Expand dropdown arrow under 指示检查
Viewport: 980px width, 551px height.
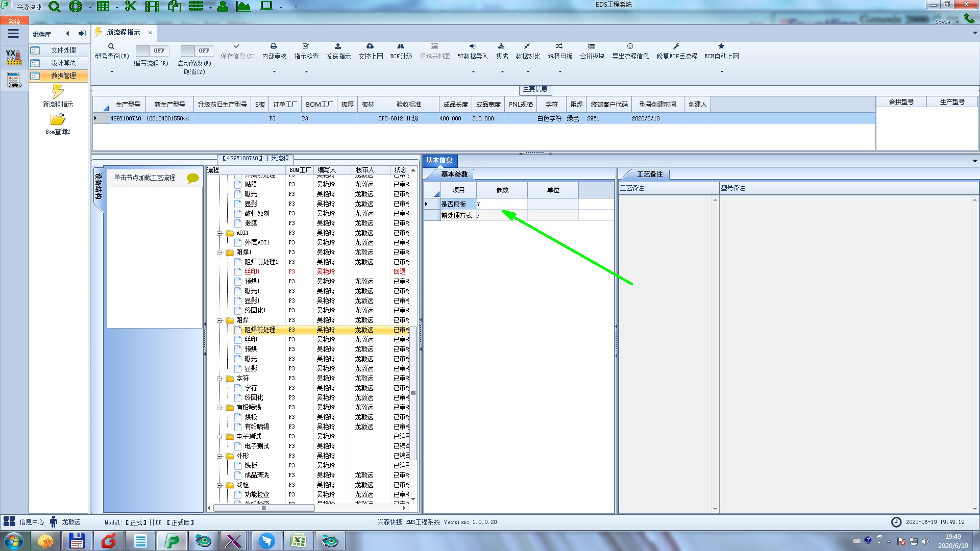306,72
